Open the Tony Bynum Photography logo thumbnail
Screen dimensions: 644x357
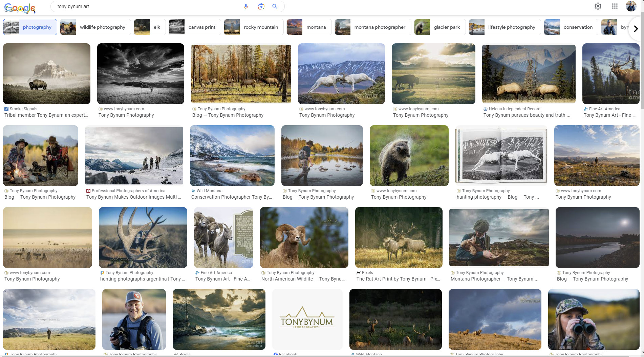(307, 319)
